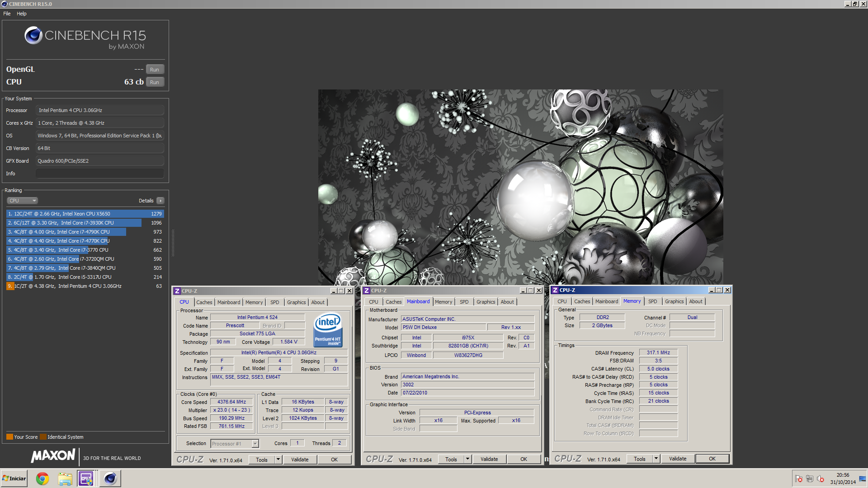868x488 pixels.
Task: Minimize the Memory CPU-Z window
Action: [x=712, y=290]
